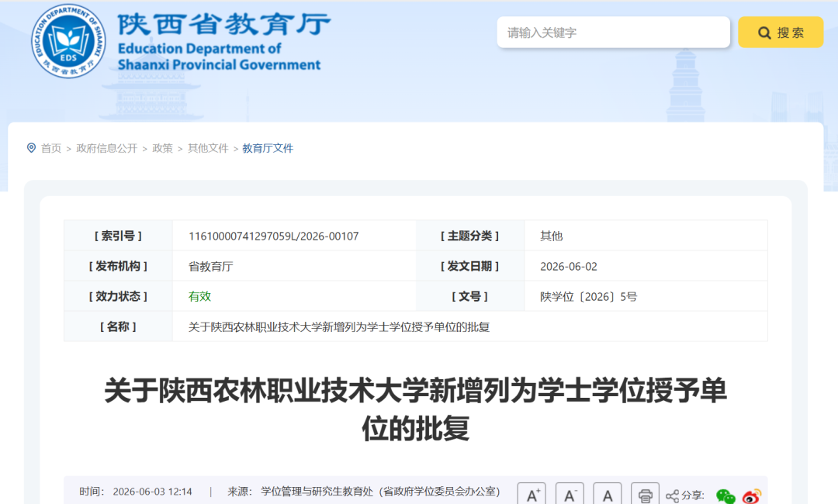Screen dimensions: 838x504
Task: Click the Shaanxi Education Department round logo
Action: tap(68, 41)
